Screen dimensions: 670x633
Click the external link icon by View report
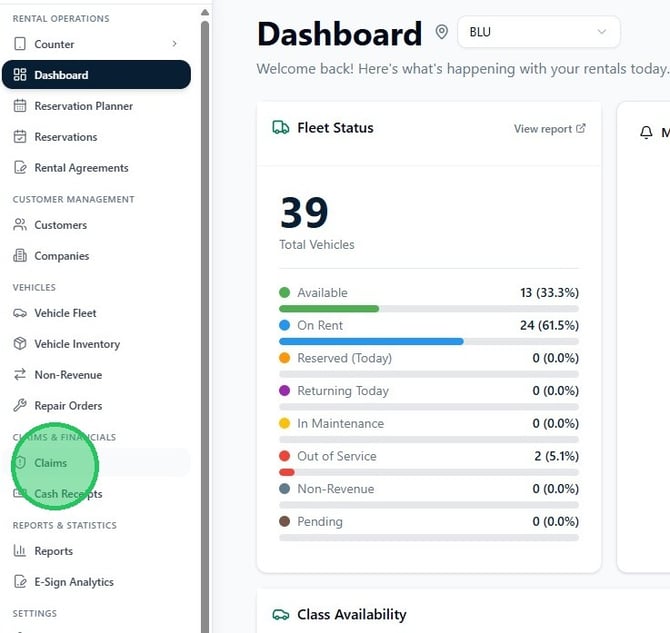[x=580, y=128]
